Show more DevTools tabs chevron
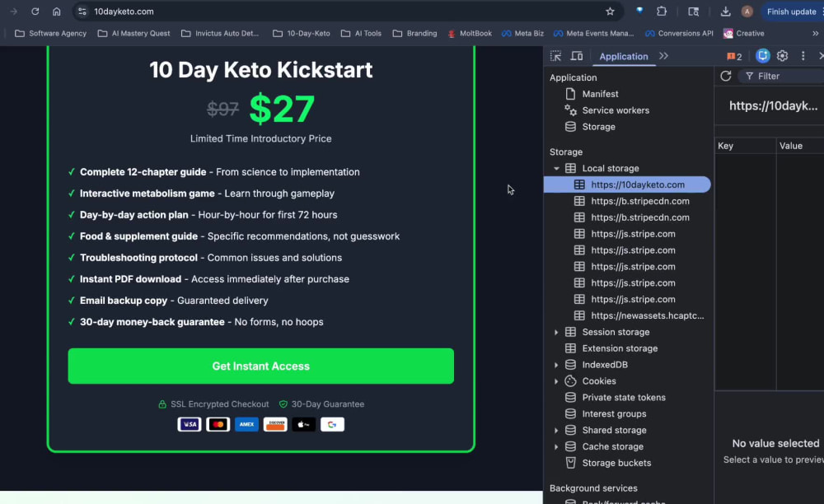Screen dimensions: 824x504 click(663, 56)
